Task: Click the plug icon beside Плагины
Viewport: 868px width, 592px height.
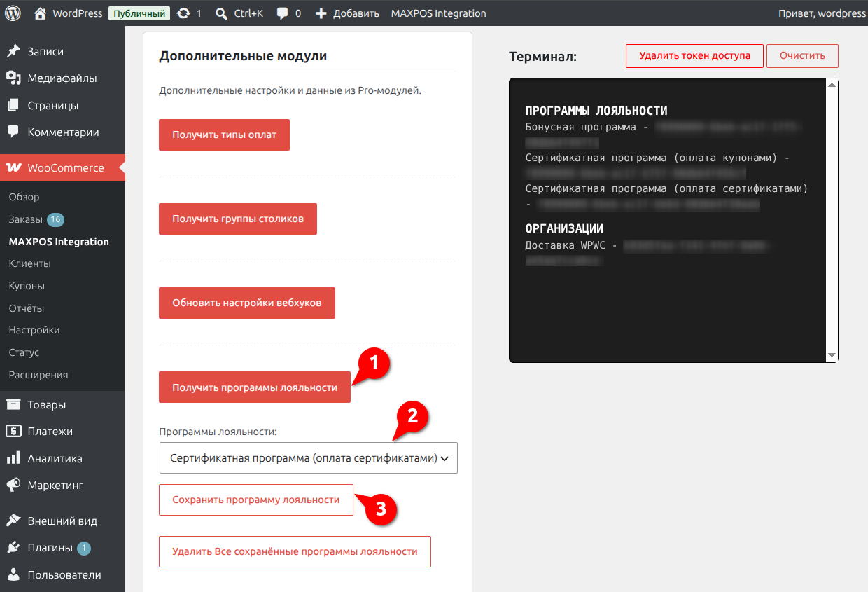Action: [13, 548]
